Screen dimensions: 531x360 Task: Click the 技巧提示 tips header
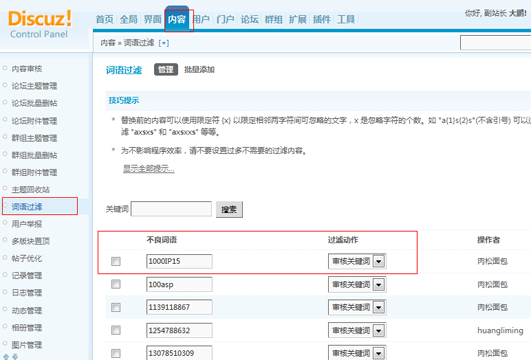pos(124,100)
